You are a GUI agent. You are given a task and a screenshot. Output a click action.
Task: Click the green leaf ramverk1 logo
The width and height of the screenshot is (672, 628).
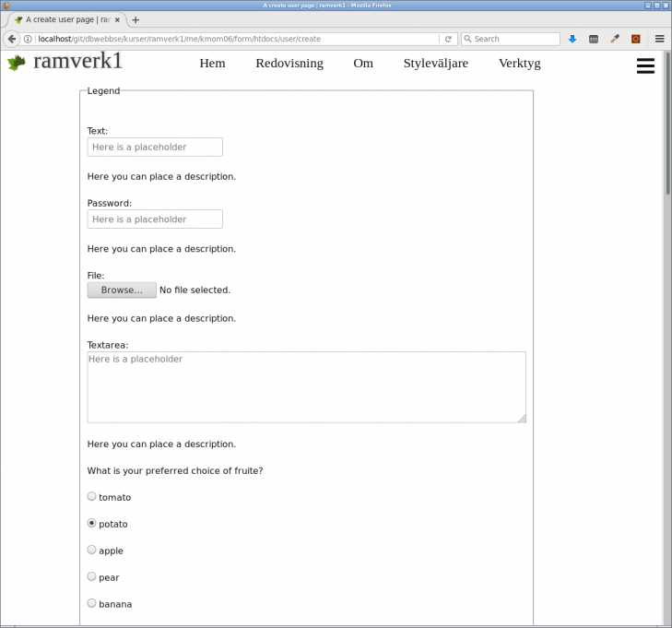[x=17, y=63]
